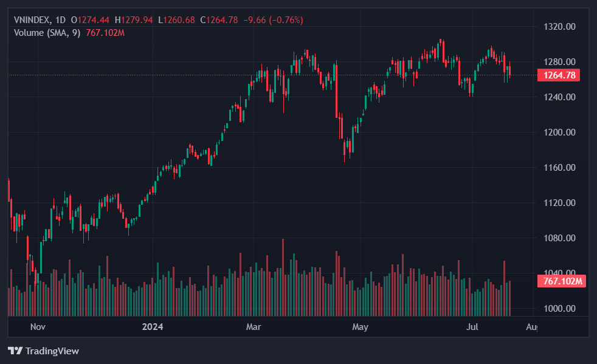Select the -9.66 (-0.76%) change value
Viewport: 597px width, 364px height.
tap(273, 20)
